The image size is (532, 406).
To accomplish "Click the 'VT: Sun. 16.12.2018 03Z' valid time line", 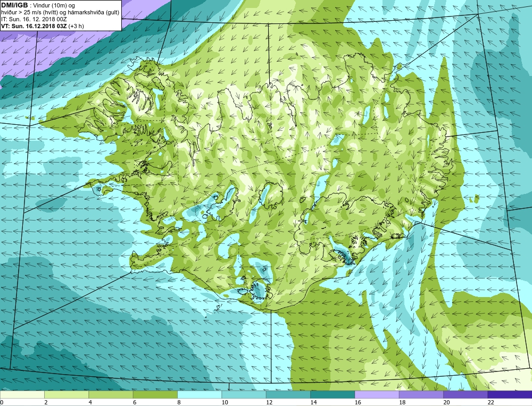I will tap(34, 26).
